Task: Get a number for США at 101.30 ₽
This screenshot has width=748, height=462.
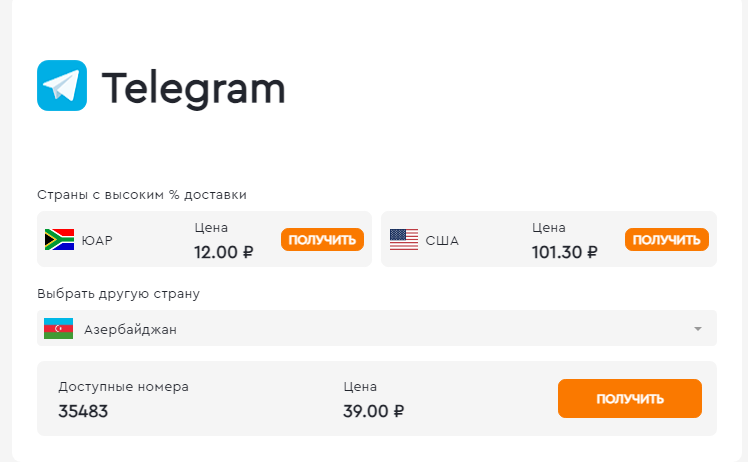Action: (666, 240)
